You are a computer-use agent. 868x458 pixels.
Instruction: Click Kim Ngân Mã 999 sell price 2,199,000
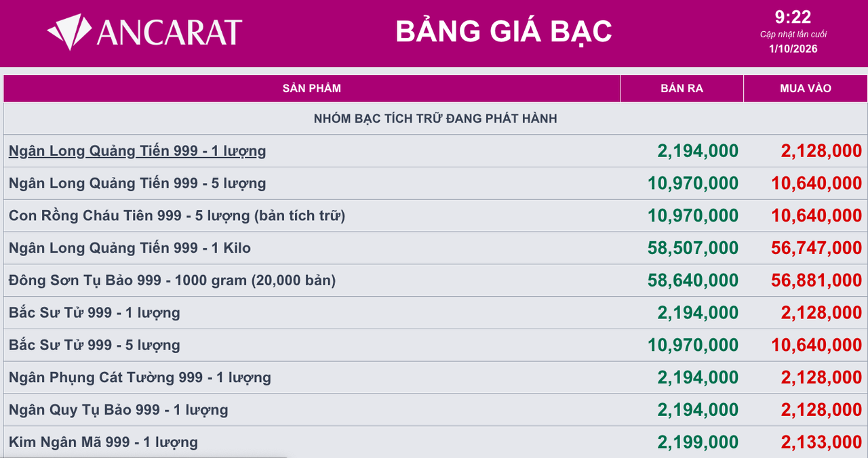[698, 442]
